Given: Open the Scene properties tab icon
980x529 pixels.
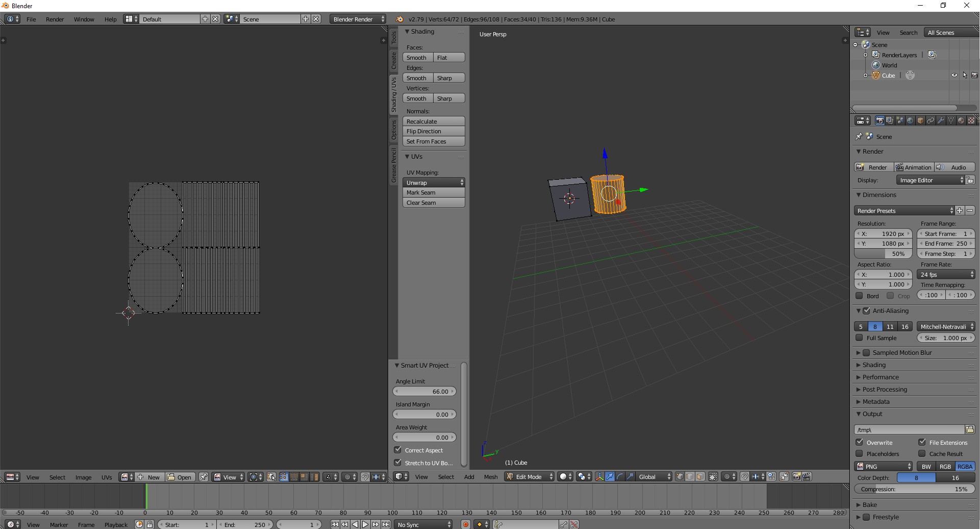Looking at the screenshot, I should tap(900, 121).
